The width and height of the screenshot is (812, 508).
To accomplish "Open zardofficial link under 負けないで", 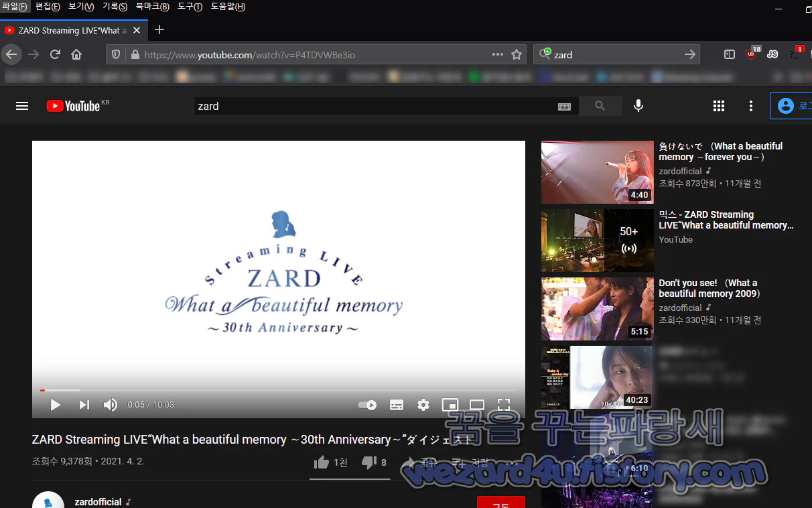I will [680, 171].
